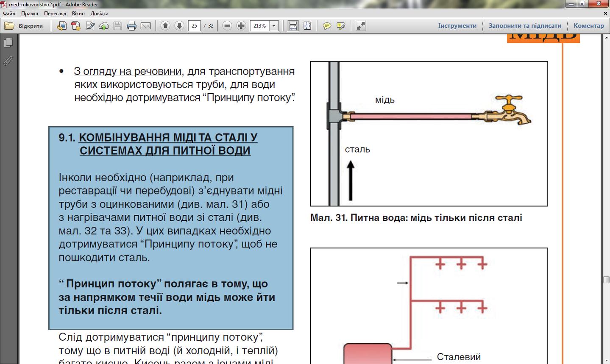This screenshot has width=610, height=364.
Task: Click the heading КОМБІНУВАННЯ МІДІ ТА СТАЛІ У
Action: click(168, 138)
